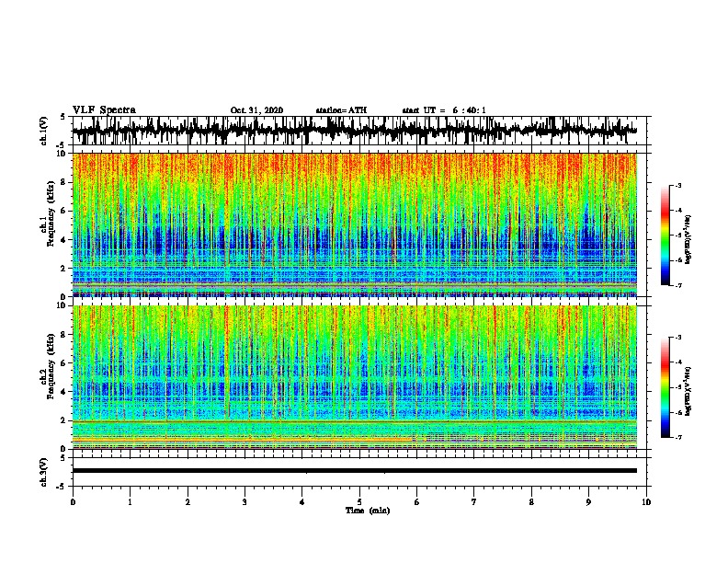The width and height of the screenshot is (728, 563).
Task: Click the "ch.3(V)" axis label
Action: click(44, 473)
